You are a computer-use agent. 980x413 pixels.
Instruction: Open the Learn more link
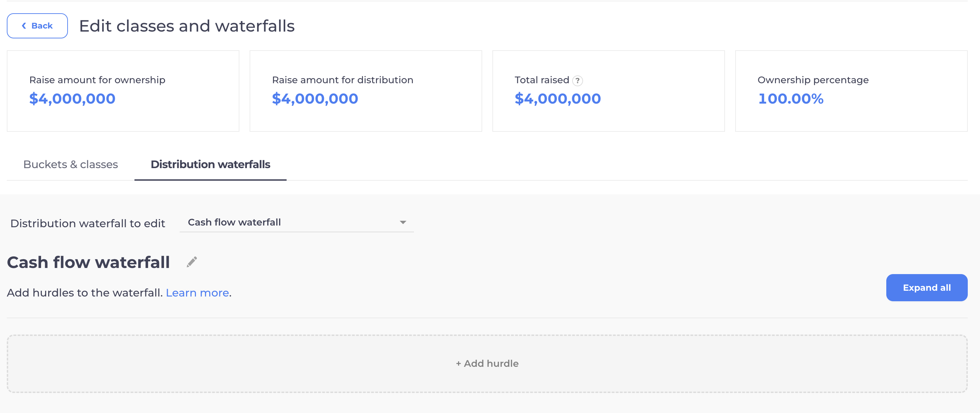[x=197, y=293]
